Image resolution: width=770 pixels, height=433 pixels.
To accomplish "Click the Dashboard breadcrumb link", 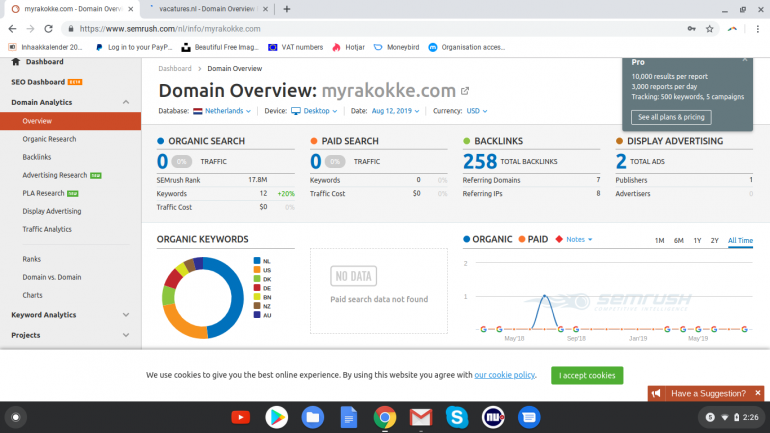I will 175,69.
